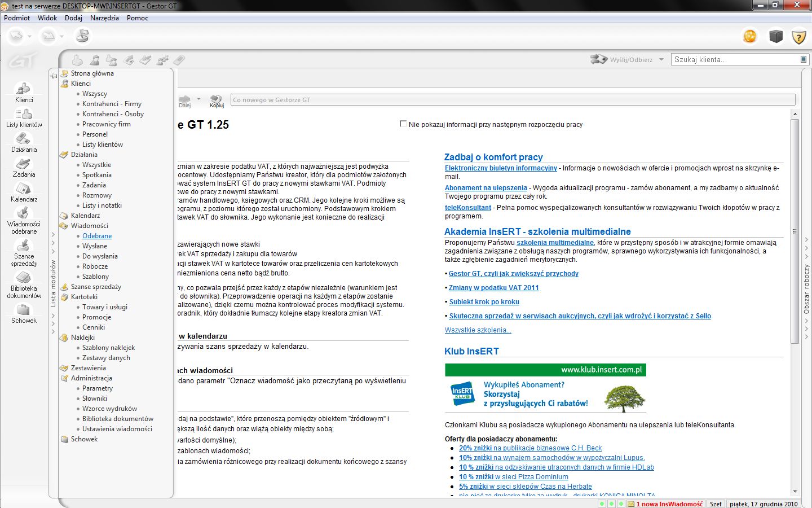Click the add person toolbar icon

click(95, 60)
